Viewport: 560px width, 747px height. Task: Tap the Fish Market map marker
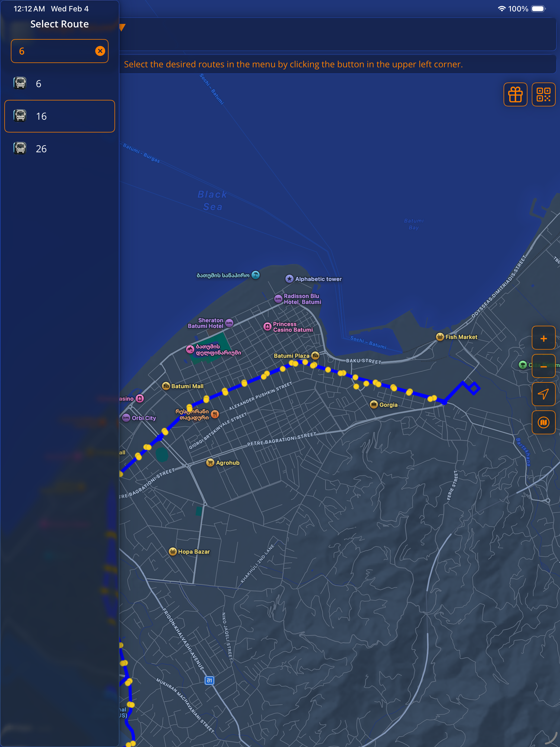pyautogui.click(x=440, y=337)
